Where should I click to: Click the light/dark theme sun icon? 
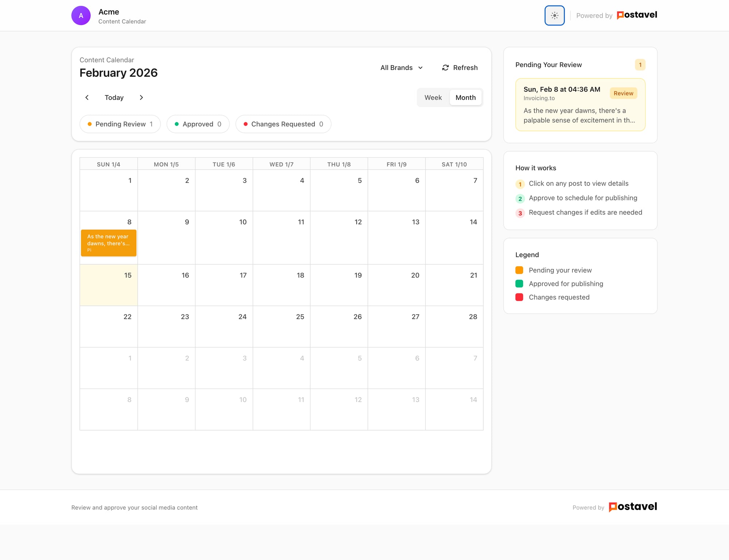tap(554, 15)
